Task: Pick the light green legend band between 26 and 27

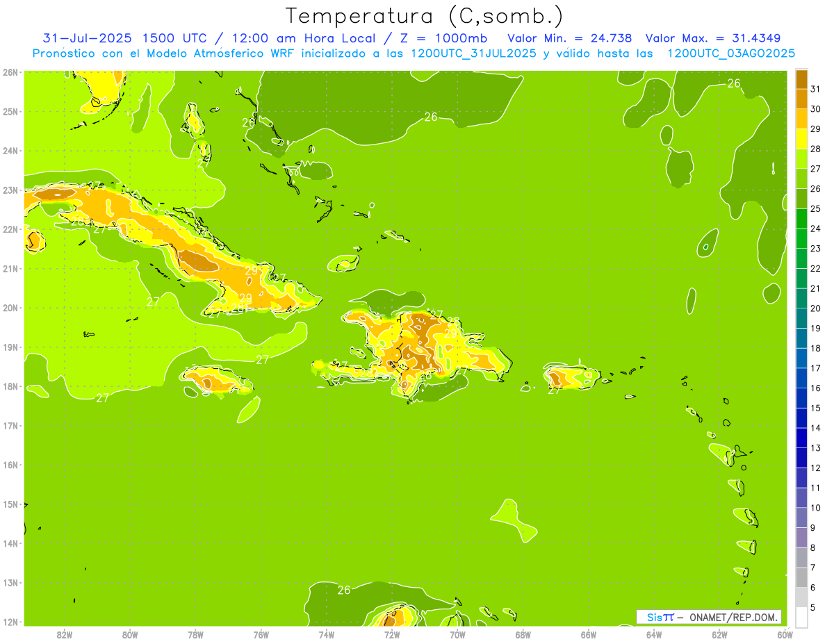Action: (801, 179)
